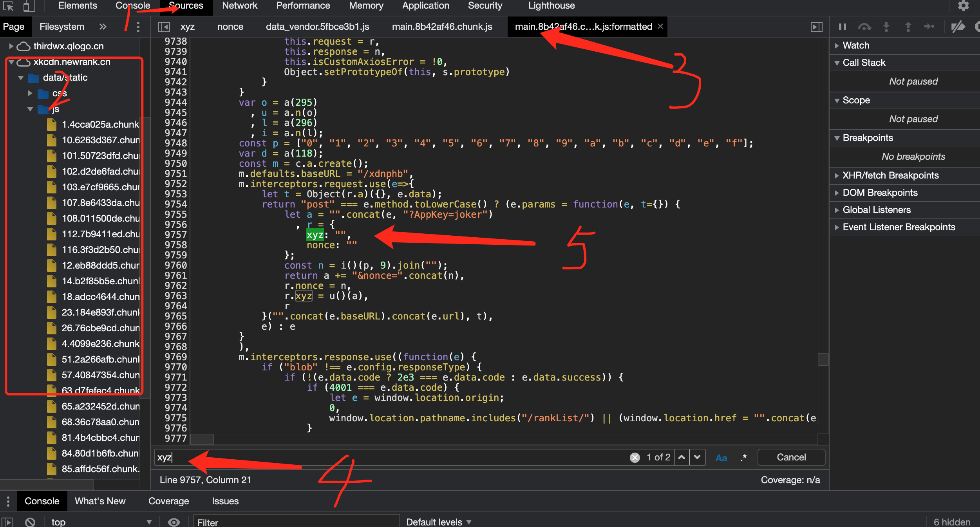Go to next search match
Screen dimensions: 980x527
(x=697, y=457)
